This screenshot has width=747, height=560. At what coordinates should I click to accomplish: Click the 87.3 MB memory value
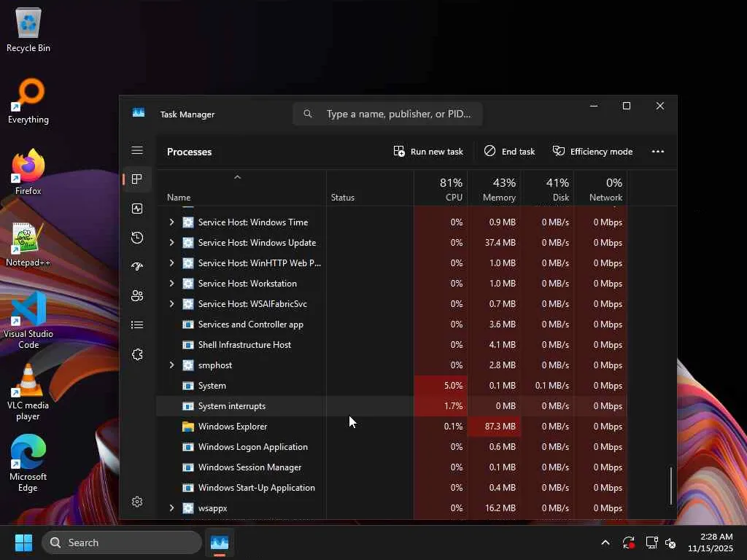click(500, 427)
